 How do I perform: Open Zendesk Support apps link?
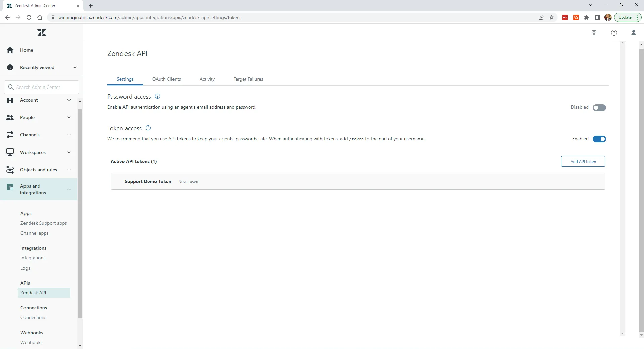(44, 223)
